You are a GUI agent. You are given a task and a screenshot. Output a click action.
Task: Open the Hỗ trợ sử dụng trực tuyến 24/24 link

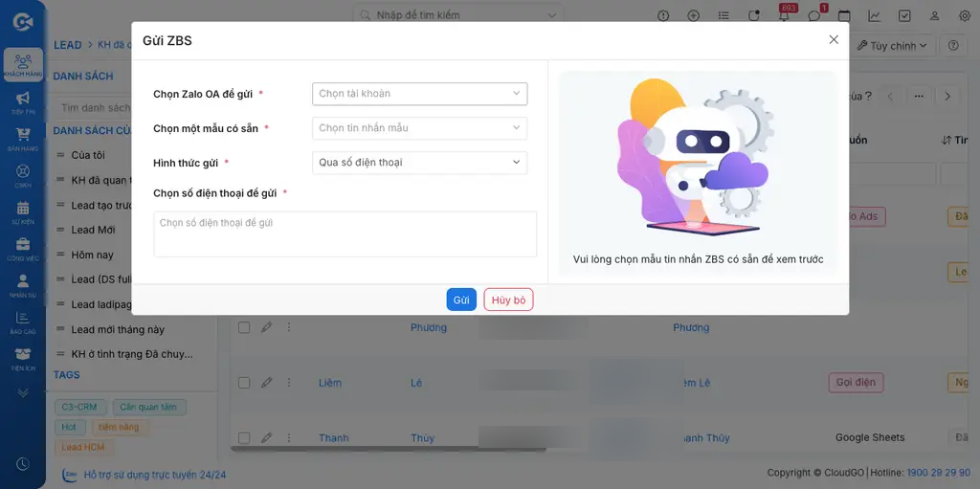155,475
